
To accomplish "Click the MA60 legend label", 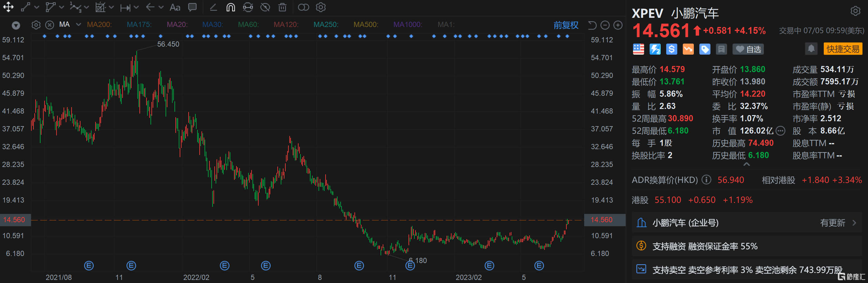I will tap(248, 25).
